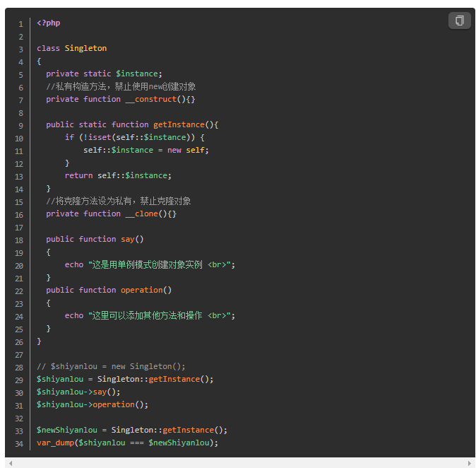This screenshot has width=476, height=468.
Task: Click '$shiyanlou->say();' on line 30
Action: click(x=78, y=392)
